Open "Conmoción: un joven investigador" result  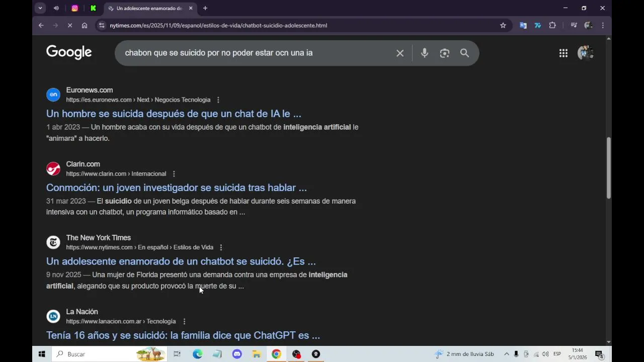177,188
